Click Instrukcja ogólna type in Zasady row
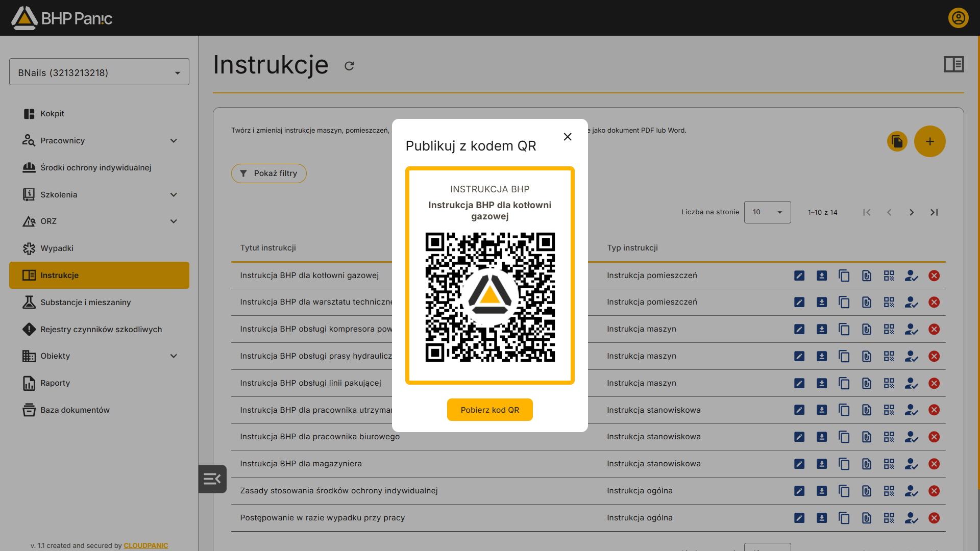The height and width of the screenshot is (551, 980). [640, 491]
